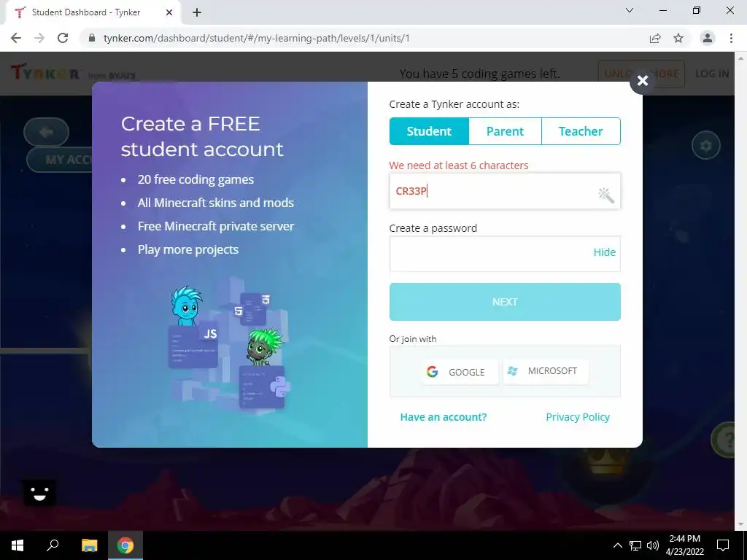Select the Student account tab

pos(429,131)
